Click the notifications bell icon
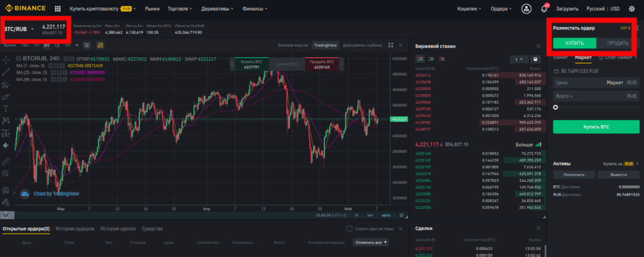Viewport: 644px width, 257px height. click(x=544, y=9)
